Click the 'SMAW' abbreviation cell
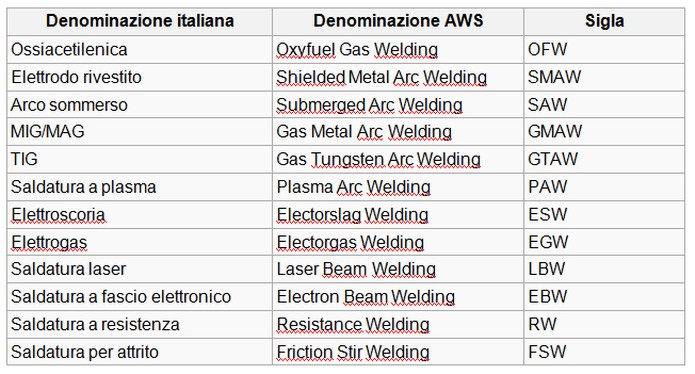Viewport: 695px width, 374px height. (604, 77)
